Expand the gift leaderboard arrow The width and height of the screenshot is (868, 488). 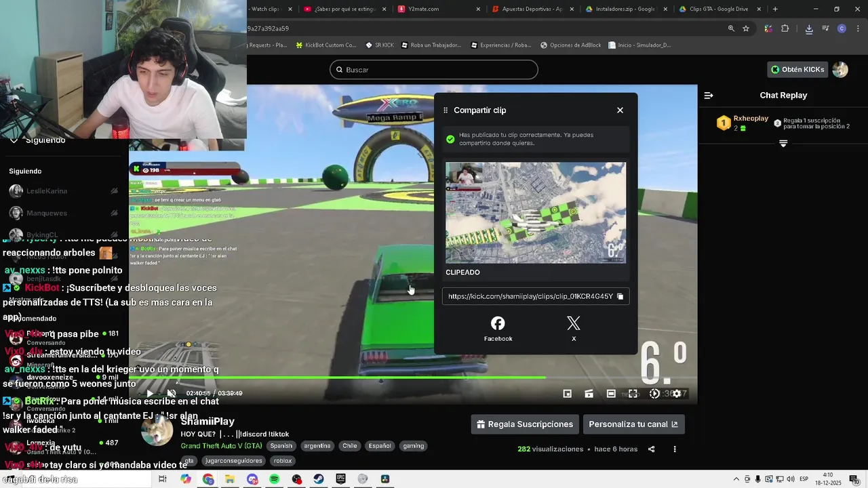point(783,144)
